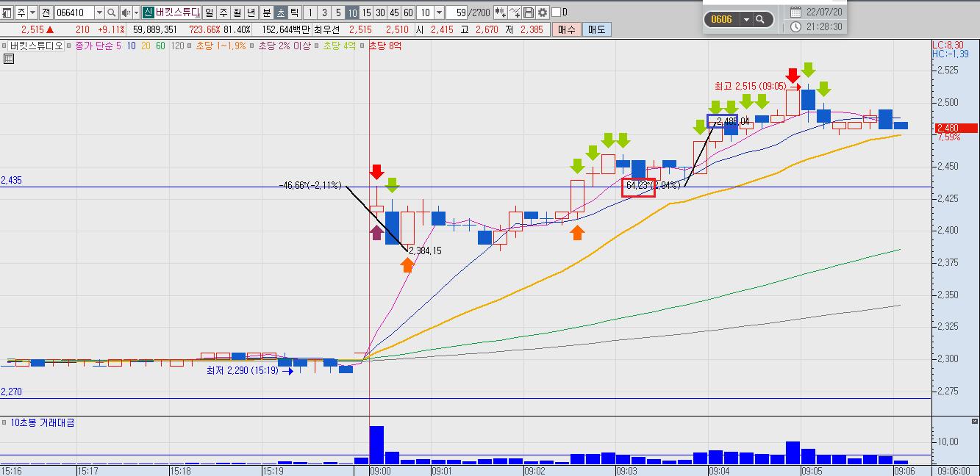Screen dimensions: 980x476
Task: Click the candle count field showing 59
Action: (x=457, y=12)
